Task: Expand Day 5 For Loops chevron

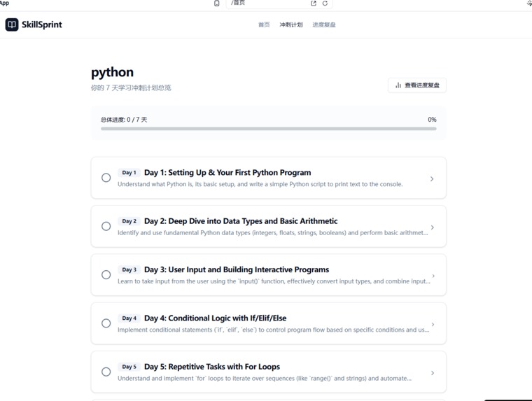Action: (433, 373)
